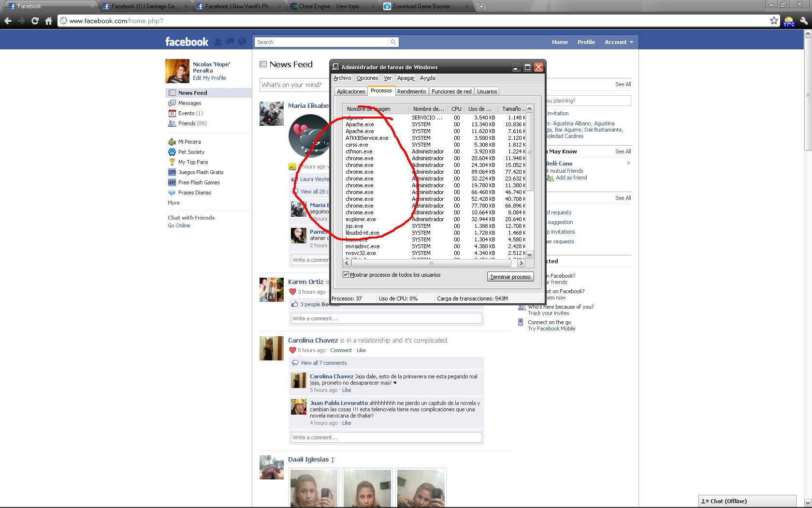Image resolution: width=812 pixels, height=508 pixels.
Task: Sort processes by Nombre de imagen column
Action: click(x=376, y=109)
